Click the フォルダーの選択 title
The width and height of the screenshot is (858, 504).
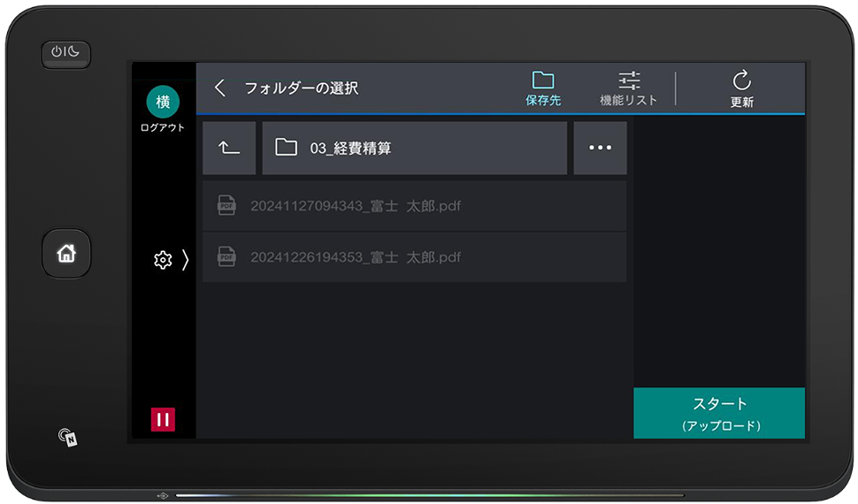(x=301, y=88)
